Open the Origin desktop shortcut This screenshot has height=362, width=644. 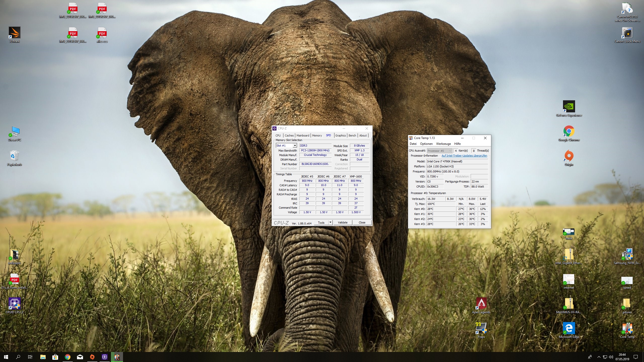point(569,156)
